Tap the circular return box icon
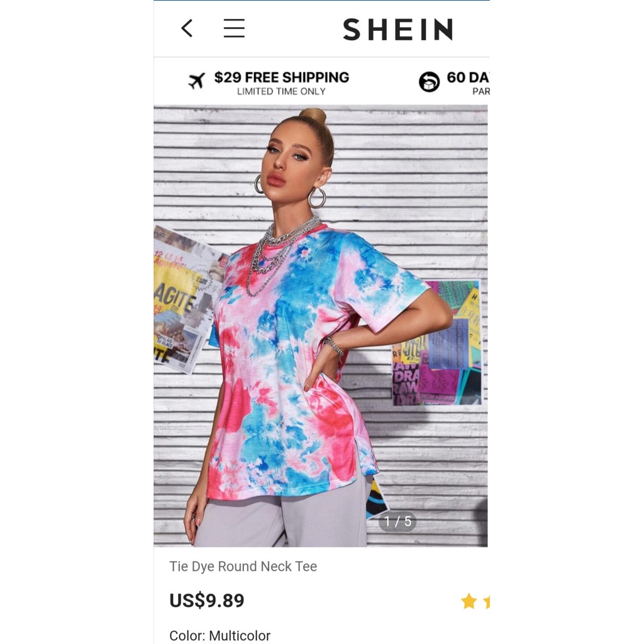 click(429, 81)
